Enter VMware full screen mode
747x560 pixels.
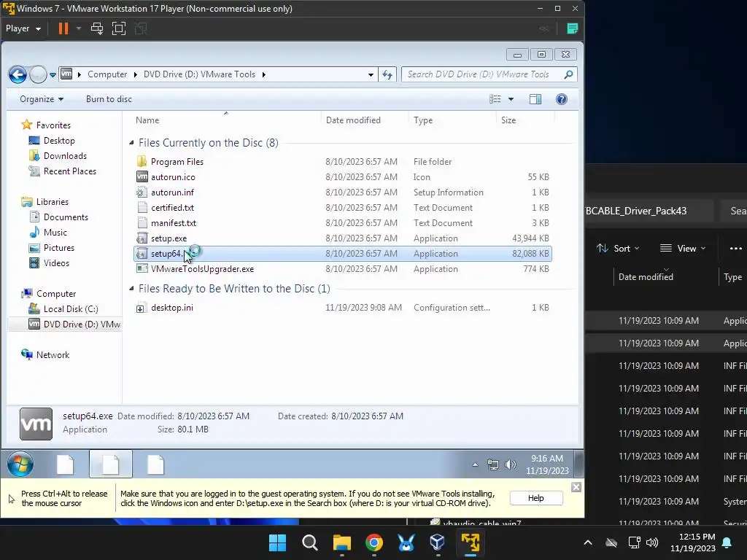(x=119, y=28)
